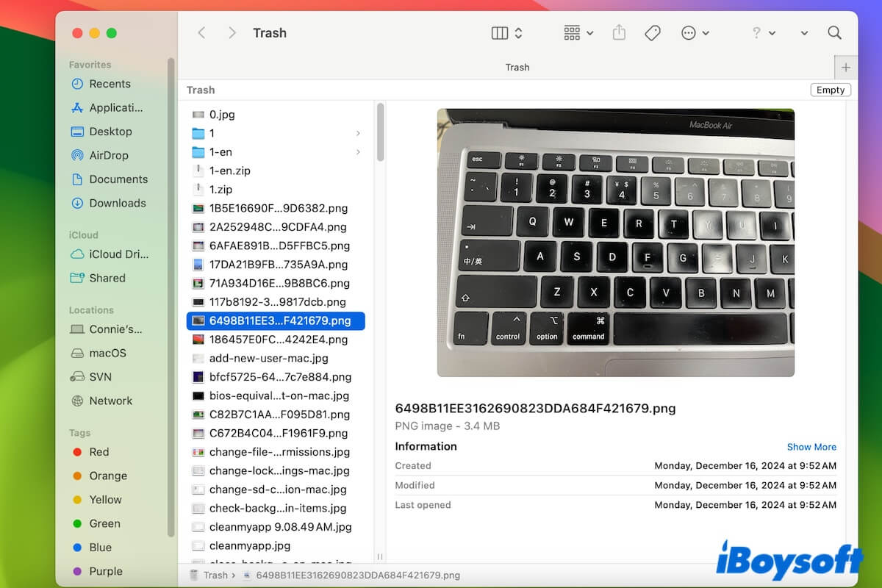Select the Red tag in sidebar

coord(98,452)
